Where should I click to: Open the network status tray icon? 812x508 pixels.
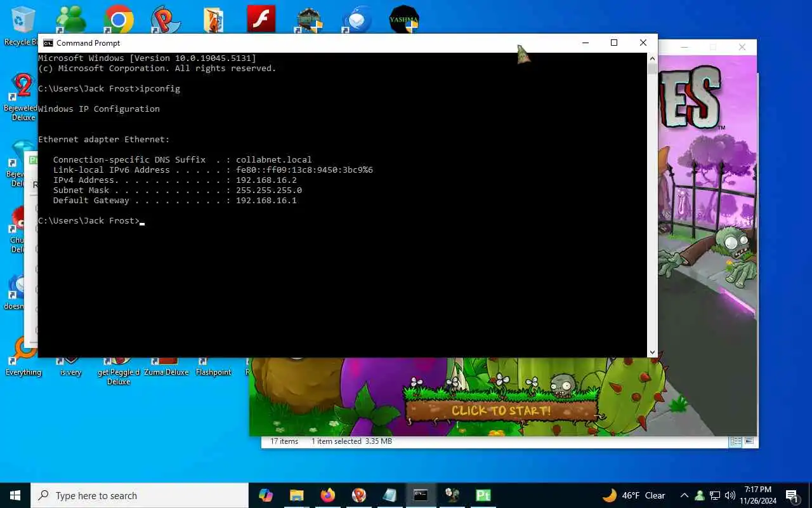[x=715, y=495]
